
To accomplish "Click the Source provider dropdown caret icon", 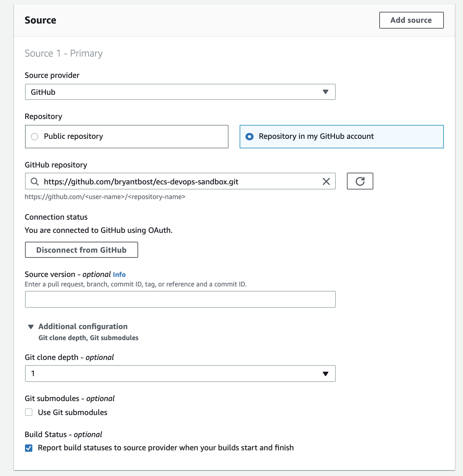I will pos(326,92).
